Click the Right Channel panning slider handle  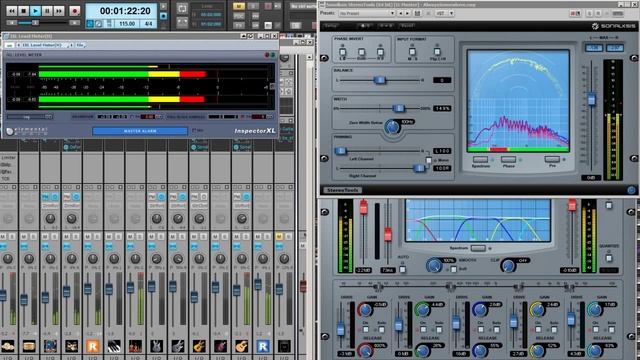419,168
